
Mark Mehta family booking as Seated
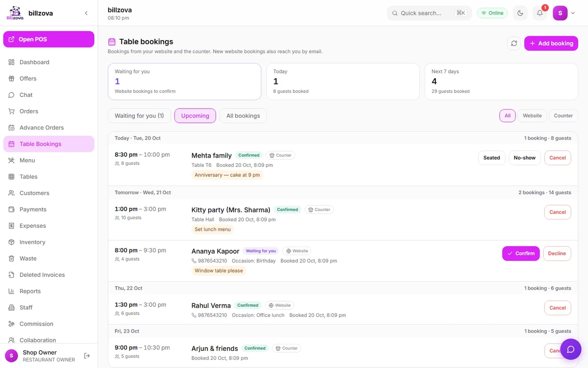(491, 158)
